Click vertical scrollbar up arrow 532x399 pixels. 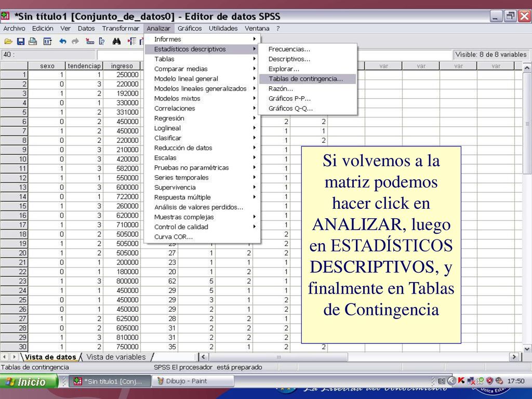(527, 68)
